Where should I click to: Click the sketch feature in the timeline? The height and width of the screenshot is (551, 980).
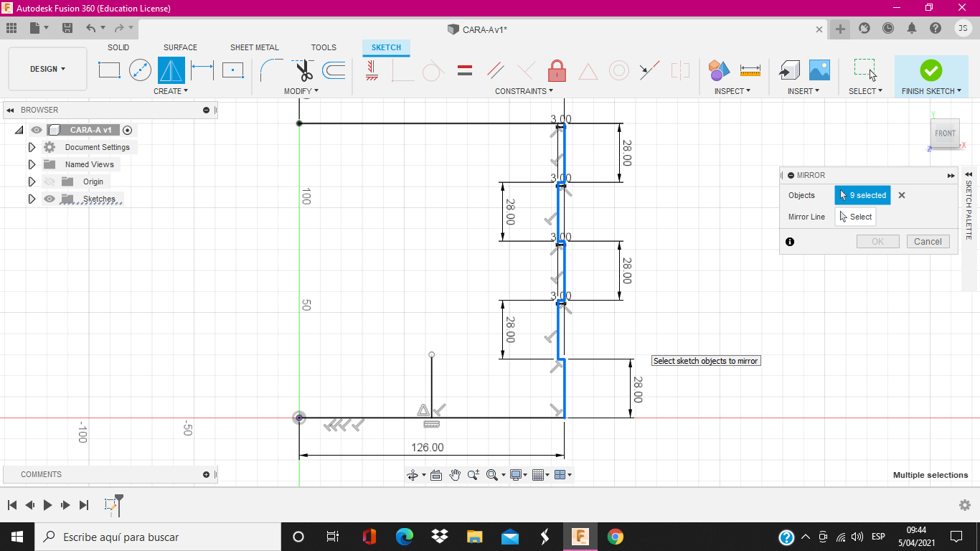(110, 505)
